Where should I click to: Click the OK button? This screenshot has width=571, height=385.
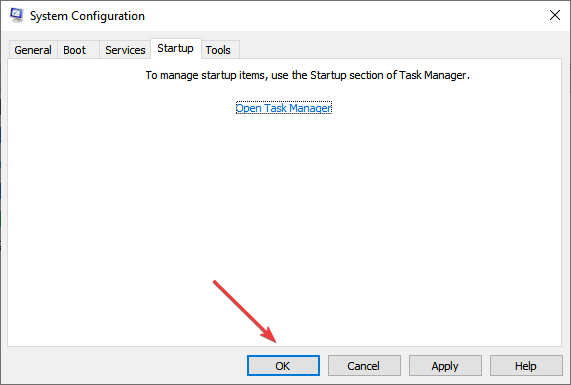click(x=283, y=366)
